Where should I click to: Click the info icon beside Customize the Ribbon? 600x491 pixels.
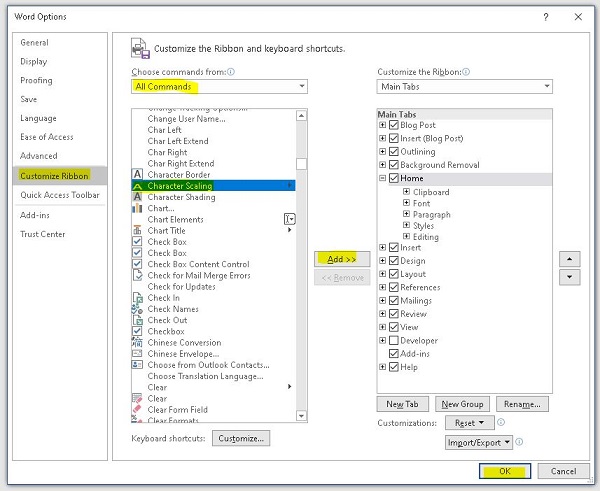(x=466, y=72)
